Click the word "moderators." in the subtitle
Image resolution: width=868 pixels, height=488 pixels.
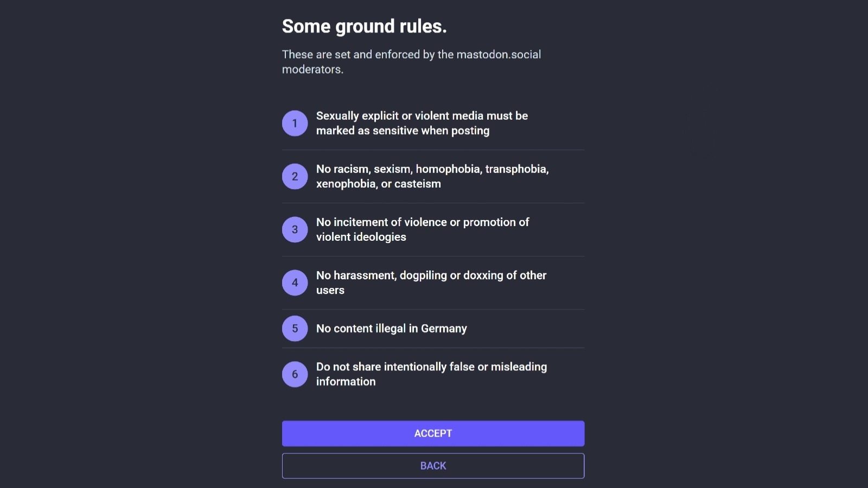point(312,69)
